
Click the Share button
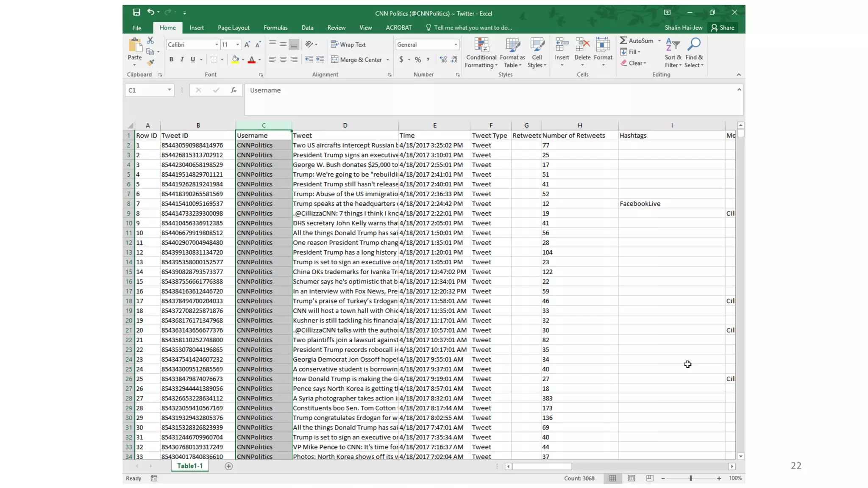723,28
